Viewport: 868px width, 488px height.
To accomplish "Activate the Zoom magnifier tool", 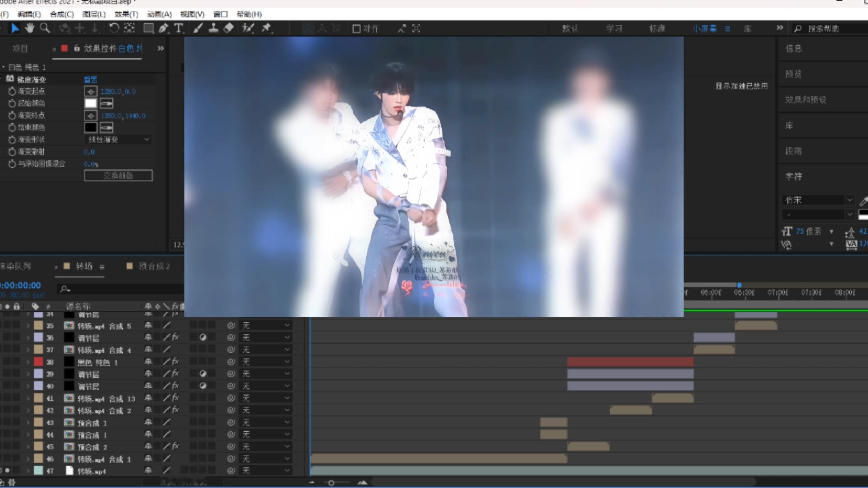I will 45,28.
